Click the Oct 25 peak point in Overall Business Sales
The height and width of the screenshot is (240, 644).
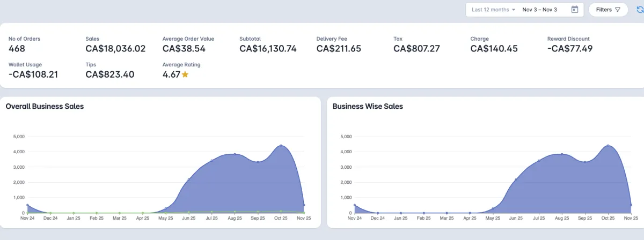click(281, 146)
